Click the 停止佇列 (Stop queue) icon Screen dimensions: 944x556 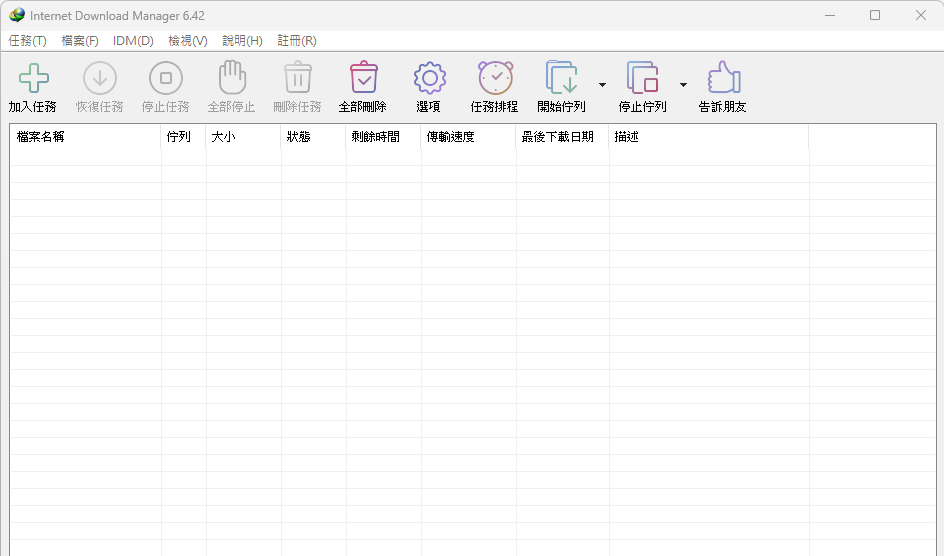click(642, 78)
